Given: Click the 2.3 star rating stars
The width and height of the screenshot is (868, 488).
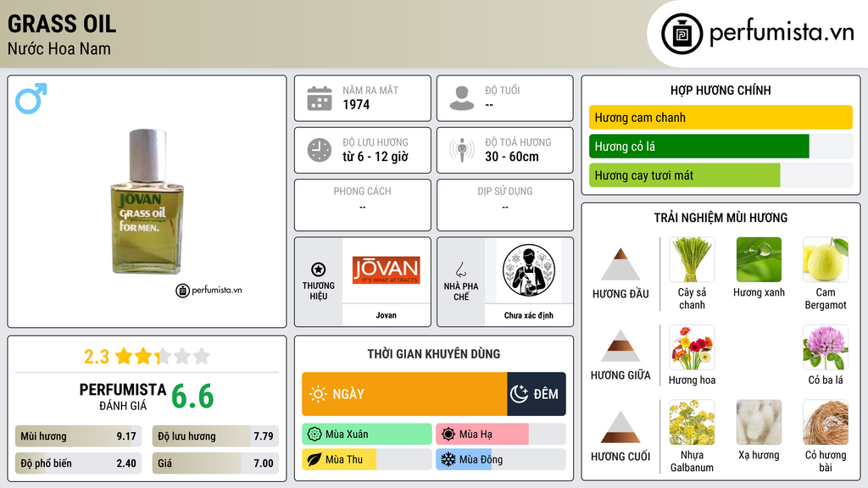Looking at the screenshot, I should click(x=163, y=356).
